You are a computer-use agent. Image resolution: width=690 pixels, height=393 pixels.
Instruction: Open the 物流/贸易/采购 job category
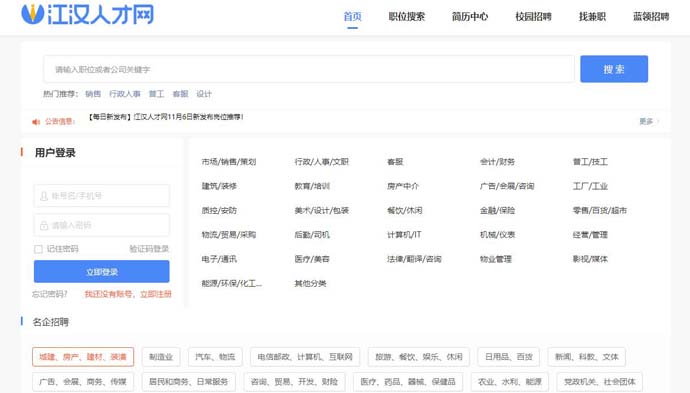(229, 235)
